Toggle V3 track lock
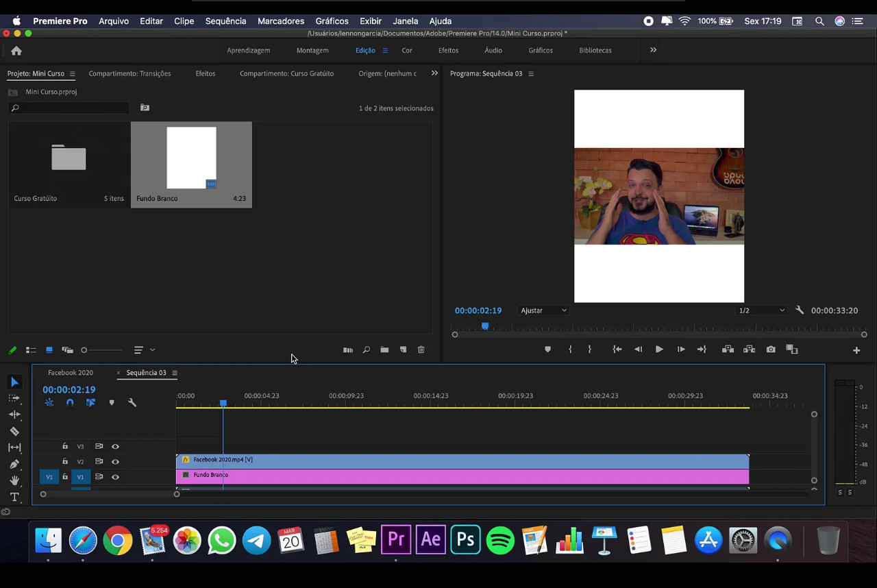 click(x=65, y=446)
